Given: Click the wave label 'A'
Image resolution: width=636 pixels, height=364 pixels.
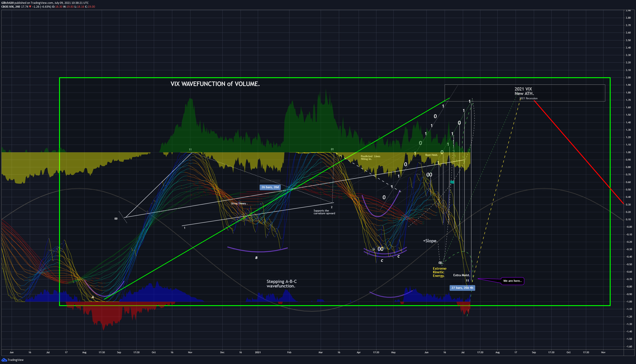Looking at the screenshot, I should pos(93,297).
